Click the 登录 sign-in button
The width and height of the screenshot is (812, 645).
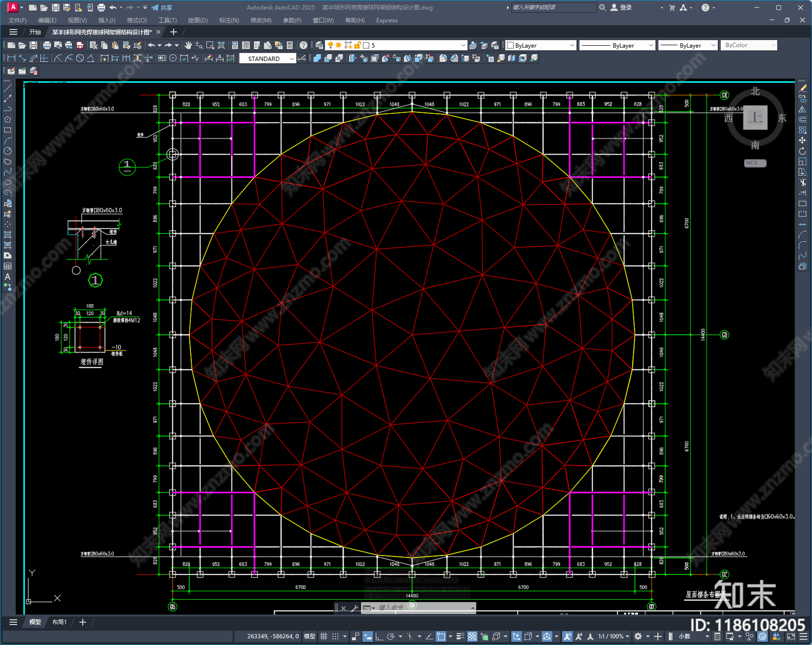(x=621, y=8)
